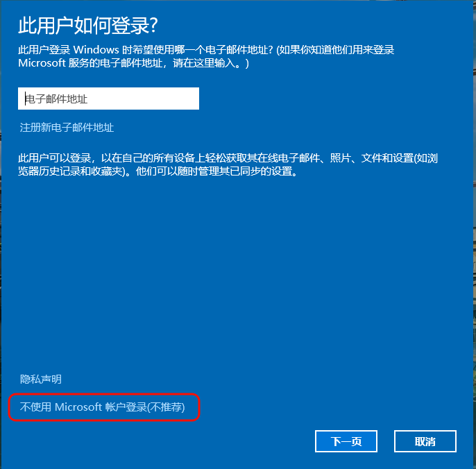Open the 隐私声明 privacy statement link

[x=41, y=379]
